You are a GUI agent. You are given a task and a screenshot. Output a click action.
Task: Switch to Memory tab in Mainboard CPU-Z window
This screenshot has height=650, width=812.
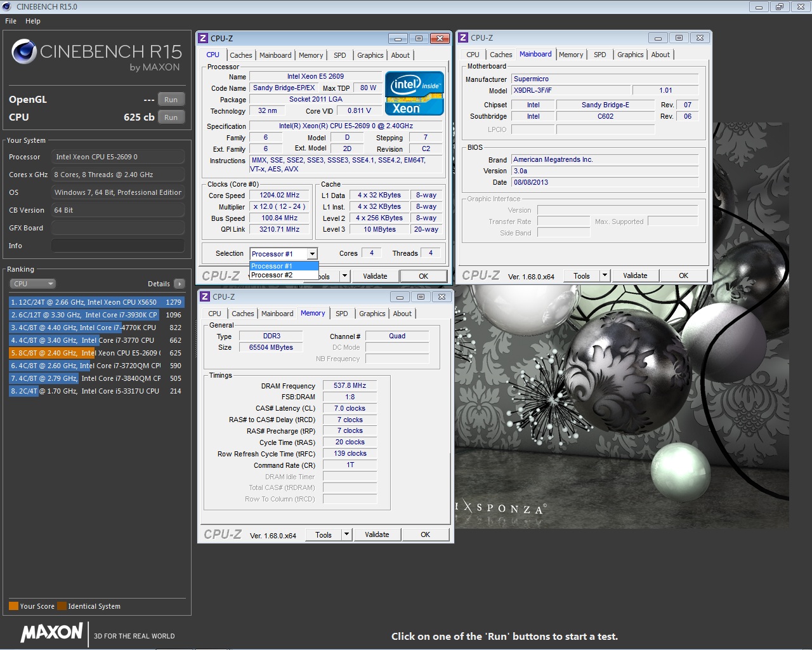pos(571,55)
